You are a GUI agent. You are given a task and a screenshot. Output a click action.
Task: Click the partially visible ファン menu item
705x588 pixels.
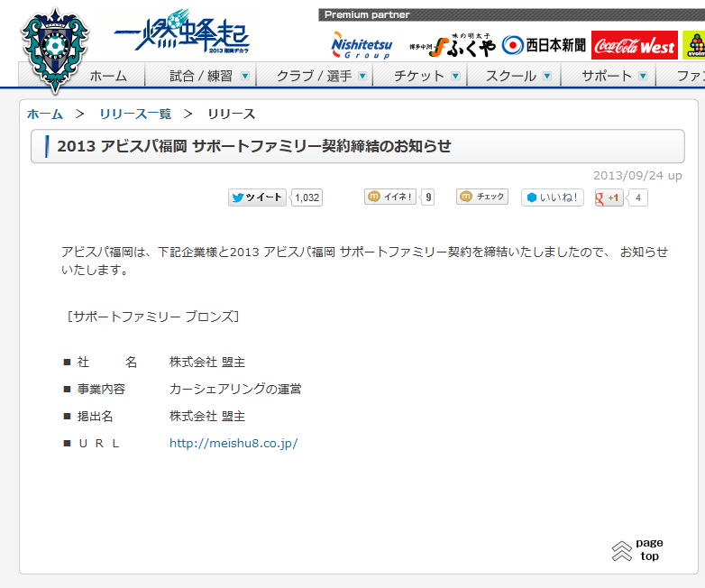tap(691, 76)
